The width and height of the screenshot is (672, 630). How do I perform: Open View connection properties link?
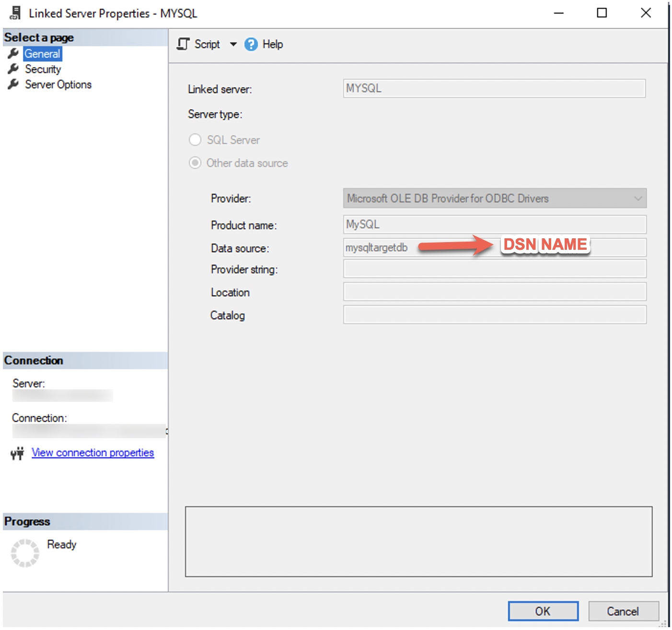tap(93, 453)
